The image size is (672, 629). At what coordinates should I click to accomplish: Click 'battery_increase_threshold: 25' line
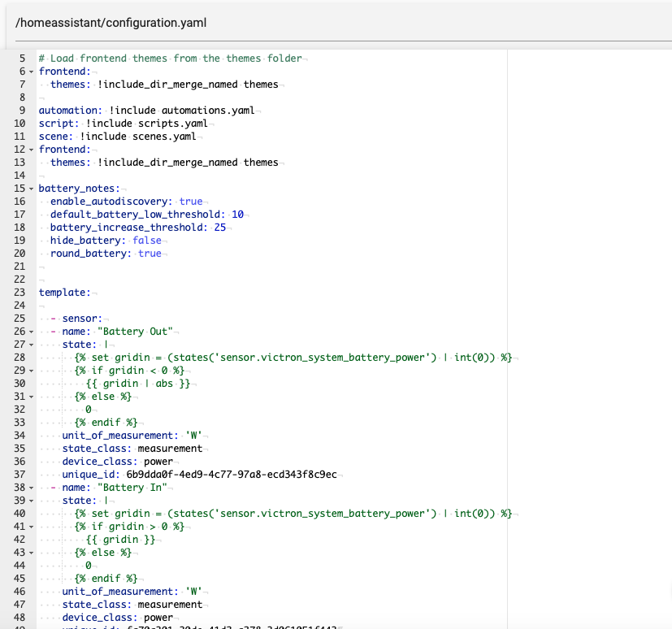point(138,228)
